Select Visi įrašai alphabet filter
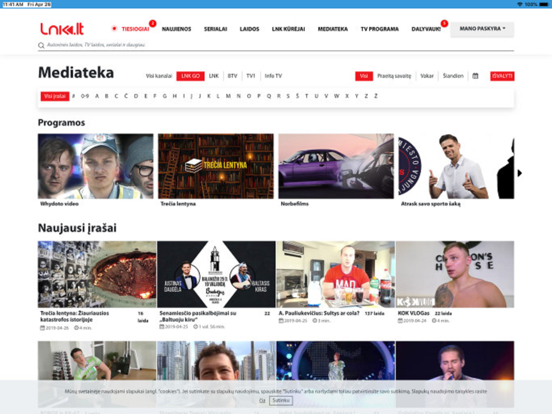Image resolution: width=552 pixels, height=414 pixels. (x=55, y=96)
